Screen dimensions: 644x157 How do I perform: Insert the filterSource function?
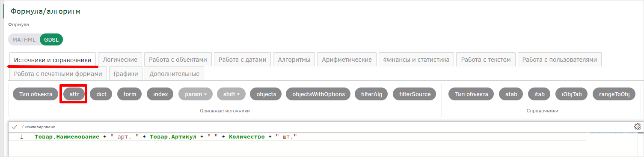[415, 94]
